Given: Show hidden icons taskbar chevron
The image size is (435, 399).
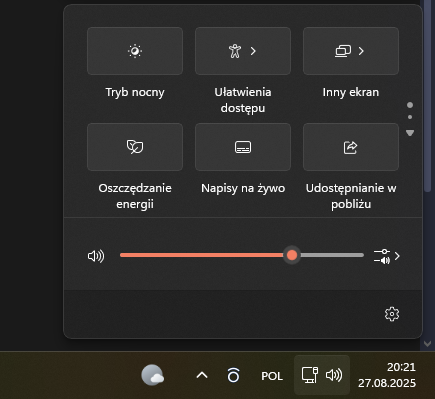Looking at the screenshot, I should pyautogui.click(x=202, y=376).
